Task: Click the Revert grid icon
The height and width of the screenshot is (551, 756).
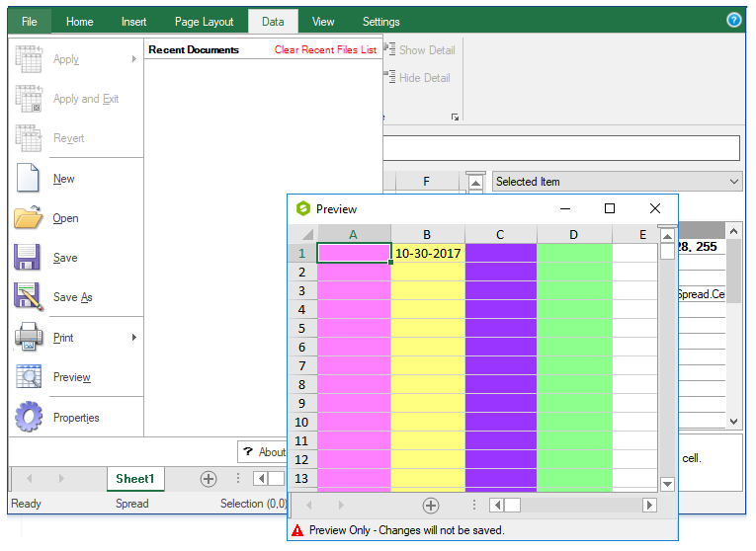Action: point(29,138)
